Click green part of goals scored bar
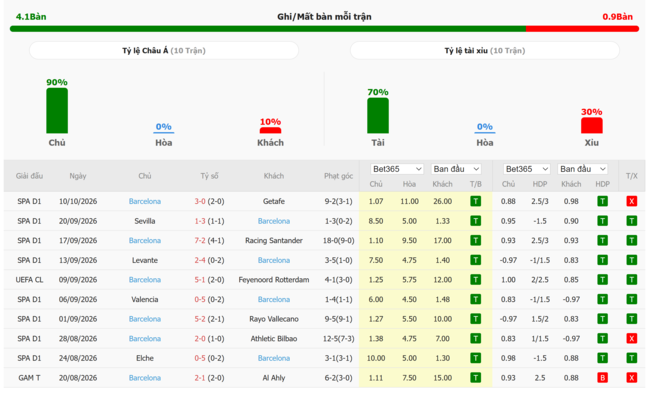 click(x=268, y=29)
